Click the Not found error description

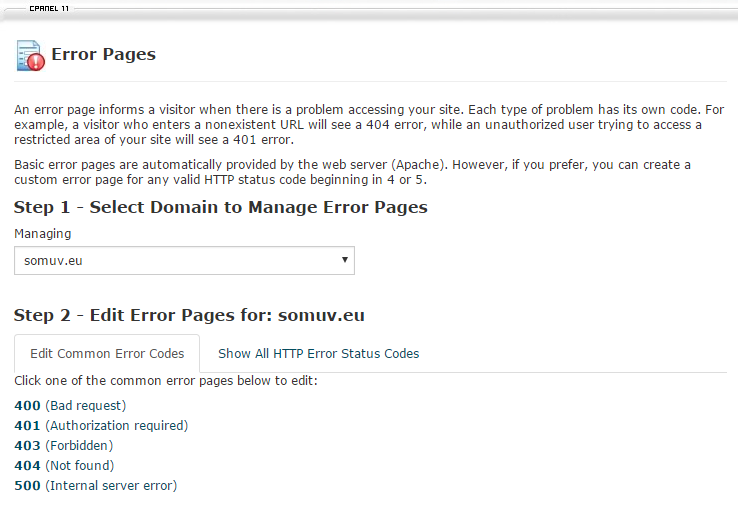pyautogui.click(x=80, y=465)
